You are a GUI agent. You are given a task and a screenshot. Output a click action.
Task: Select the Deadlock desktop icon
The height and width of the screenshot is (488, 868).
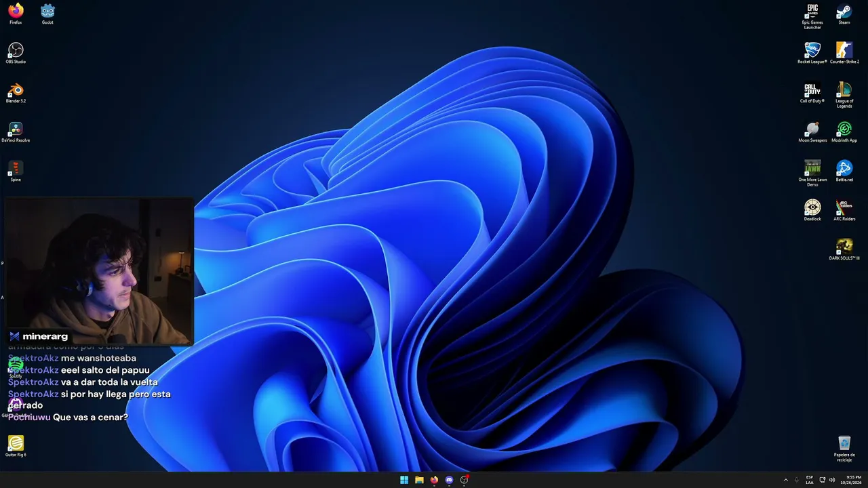tap(812, 210)
